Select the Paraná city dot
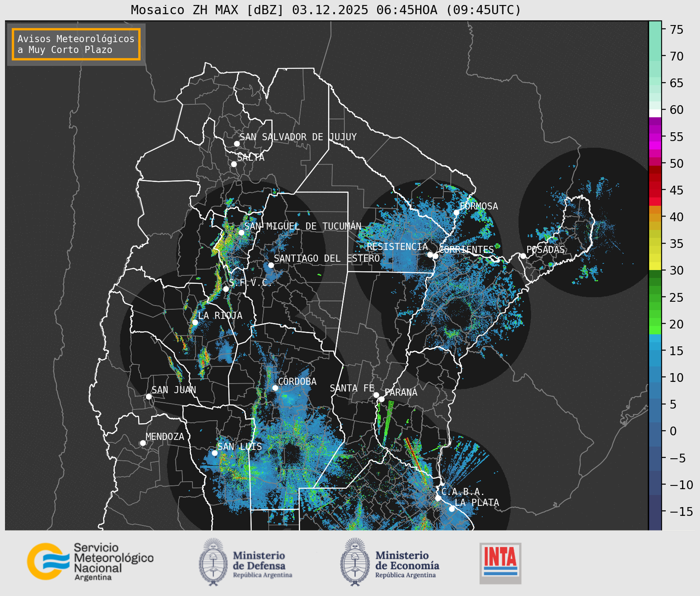The image size is (700, 596). coord(382,399)
